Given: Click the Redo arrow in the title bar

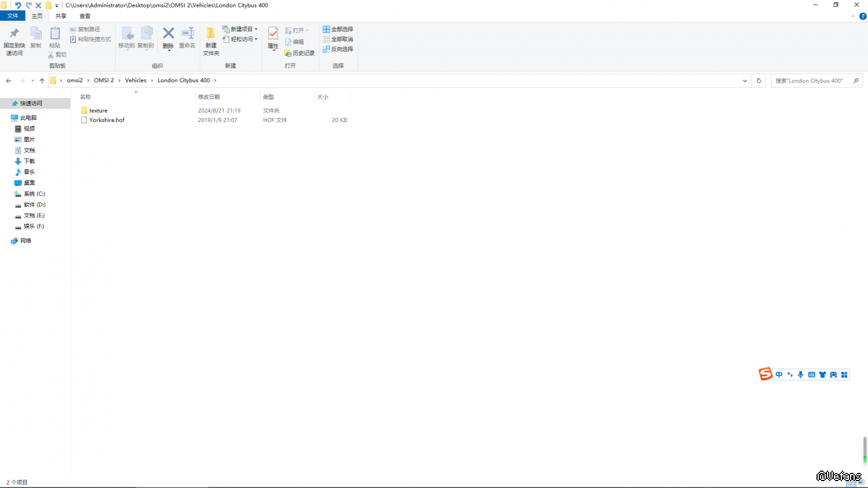Looking at the screenshot, I should (28, 5).
